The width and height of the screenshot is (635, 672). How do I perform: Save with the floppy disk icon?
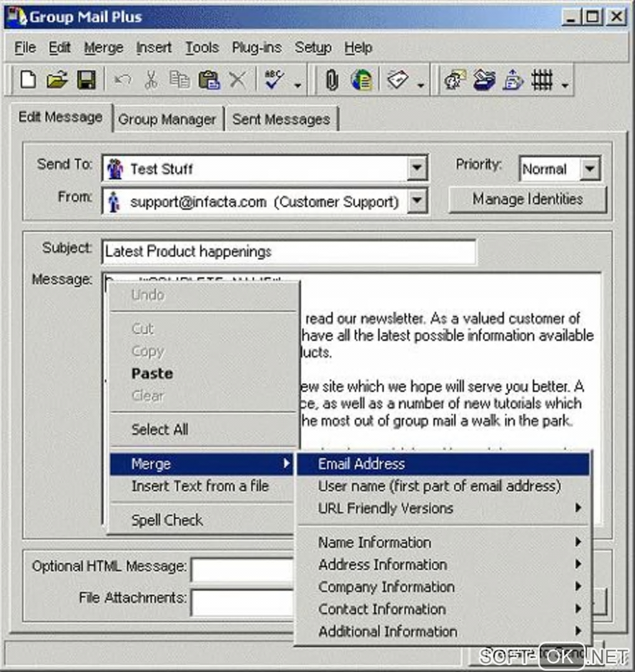click(86, 80)
